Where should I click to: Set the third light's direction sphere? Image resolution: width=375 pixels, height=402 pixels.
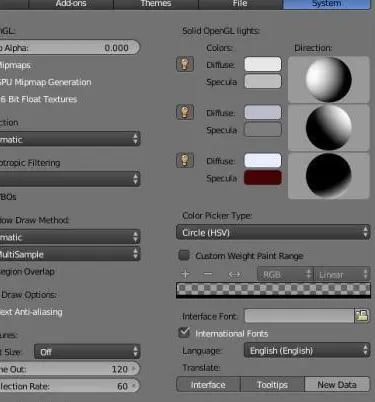point(329,176)
